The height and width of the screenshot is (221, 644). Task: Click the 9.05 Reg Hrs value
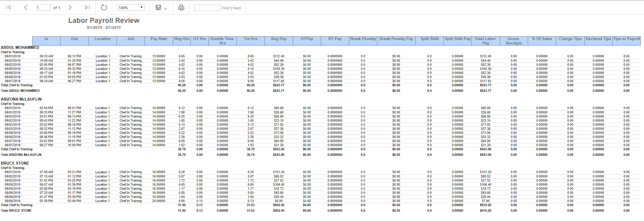181,81
